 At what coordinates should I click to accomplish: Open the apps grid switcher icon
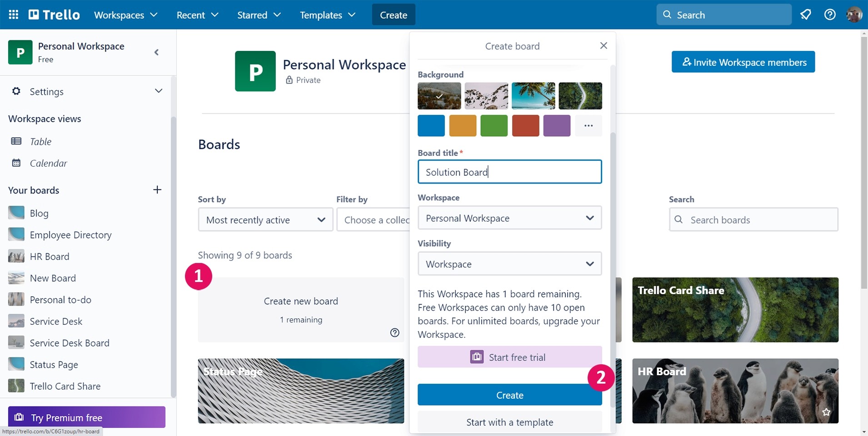14,15
